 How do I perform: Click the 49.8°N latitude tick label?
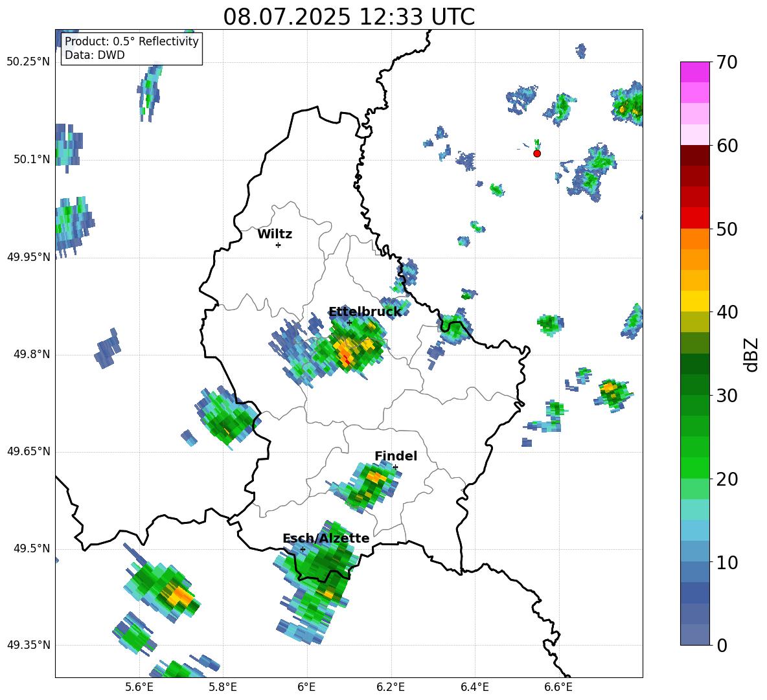point(32,354)
